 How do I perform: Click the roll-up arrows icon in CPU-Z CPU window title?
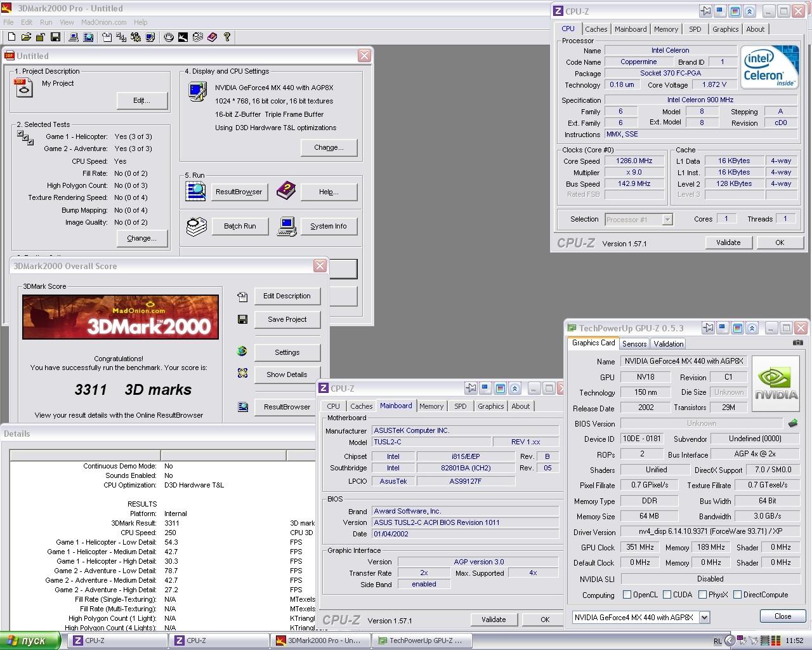pos(750,11)
